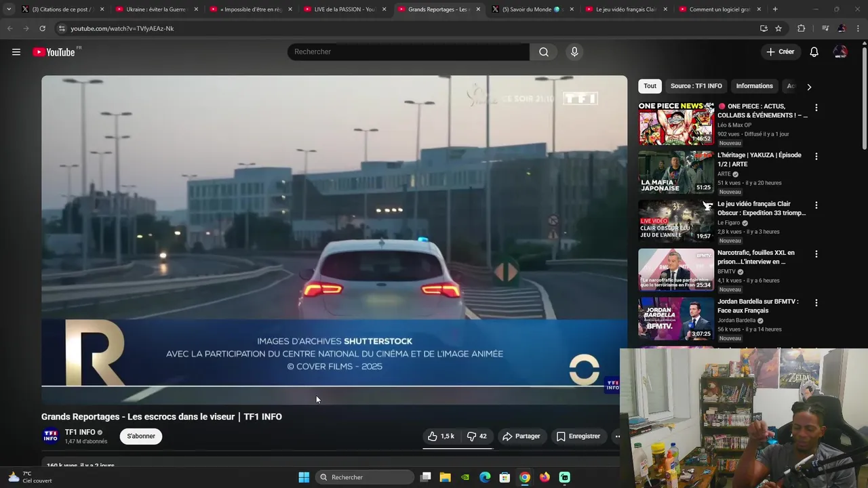This screenshot has height=488, width=868.
Task: Open Jordan Bardella BFMTV thumbnail
Action: coord(676,319)
